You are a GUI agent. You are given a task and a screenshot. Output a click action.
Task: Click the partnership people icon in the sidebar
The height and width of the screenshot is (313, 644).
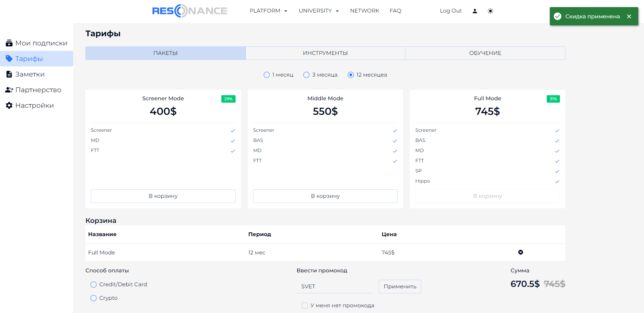pos(9,90)
